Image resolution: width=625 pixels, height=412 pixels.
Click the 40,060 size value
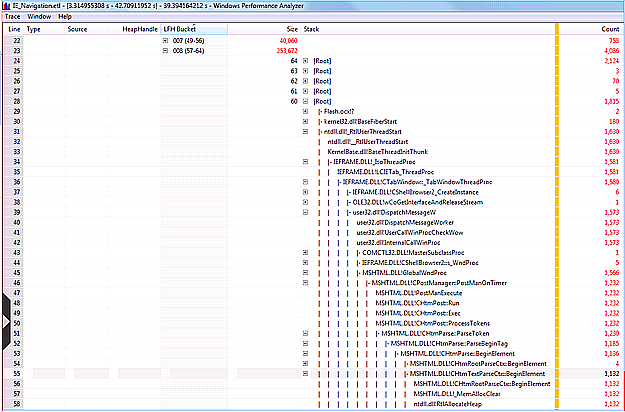click(x=289, y=41)
